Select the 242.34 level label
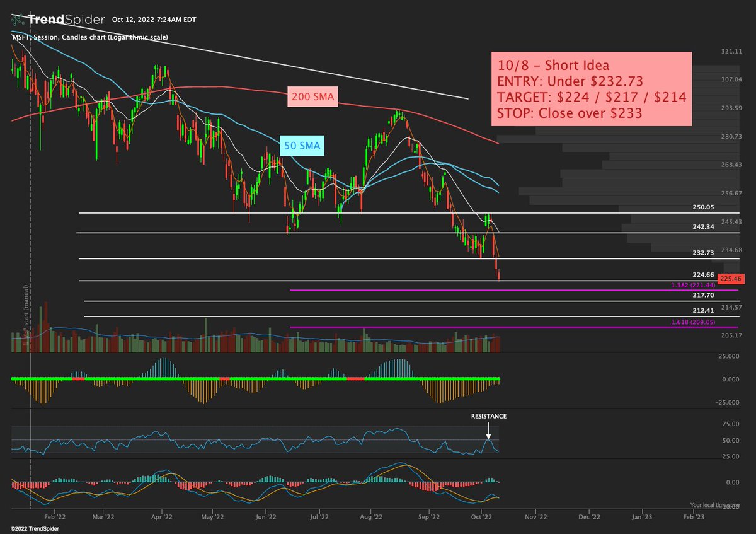 coord(703,226)
